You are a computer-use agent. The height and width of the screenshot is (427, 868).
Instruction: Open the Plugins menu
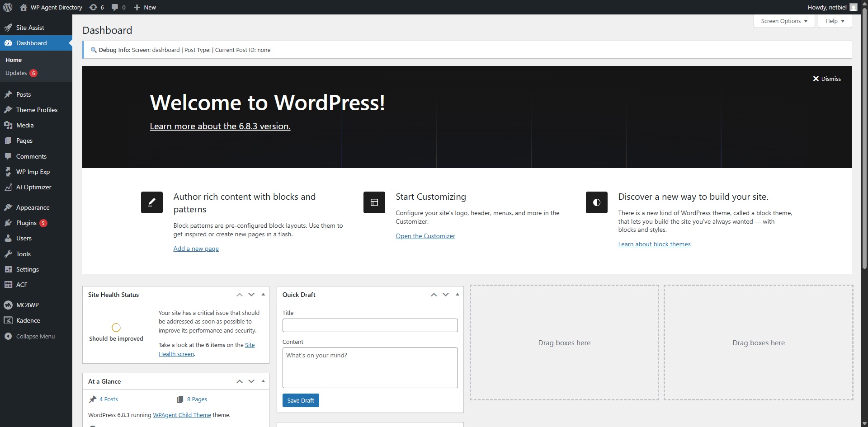[26, 223]
